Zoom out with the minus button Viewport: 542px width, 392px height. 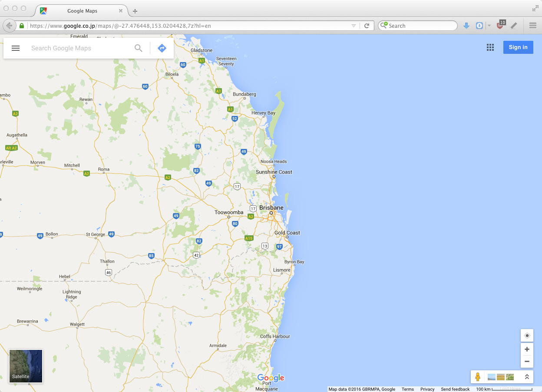pyautogui.click(x=527, y=362)
